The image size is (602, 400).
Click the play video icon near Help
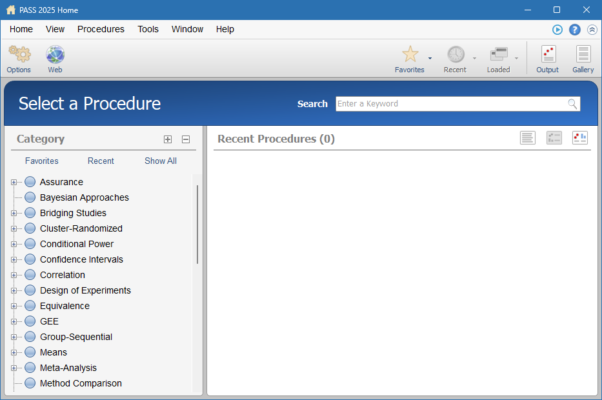click(x=558, y=30)
